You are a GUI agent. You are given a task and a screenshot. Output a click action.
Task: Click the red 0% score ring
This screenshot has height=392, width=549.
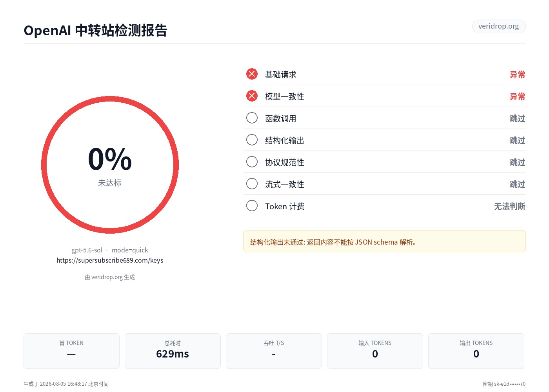110,165
